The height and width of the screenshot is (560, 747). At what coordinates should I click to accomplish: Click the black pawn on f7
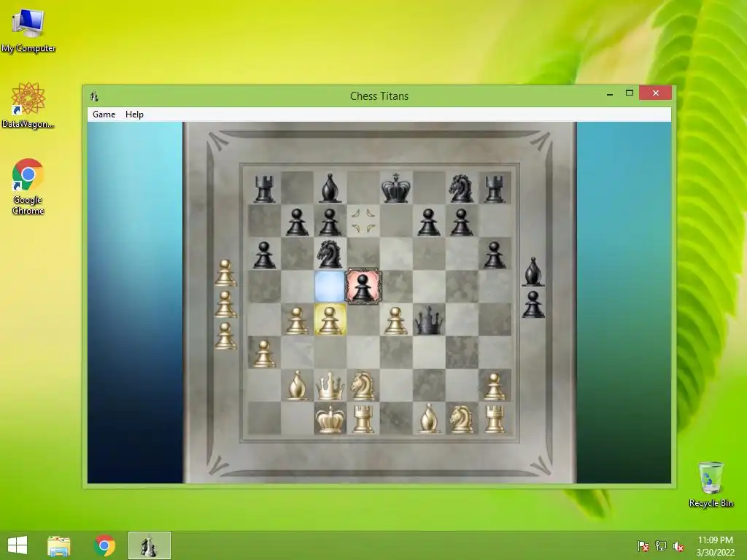(429, 222)
